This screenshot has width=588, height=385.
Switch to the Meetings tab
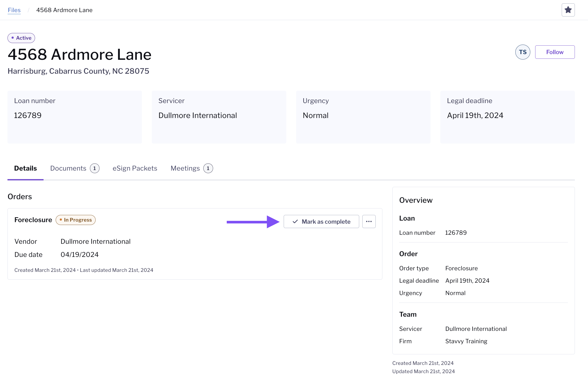tap(185, 169)
